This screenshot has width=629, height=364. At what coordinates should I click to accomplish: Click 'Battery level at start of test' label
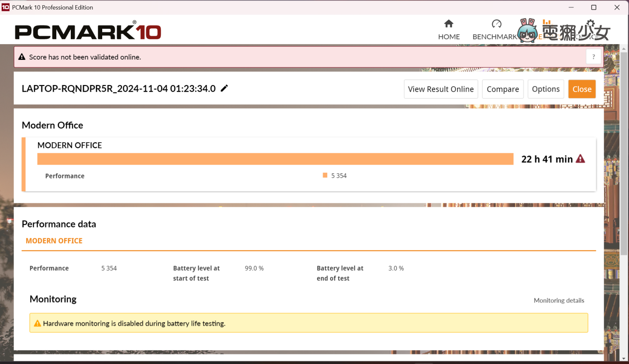[197, 273]
